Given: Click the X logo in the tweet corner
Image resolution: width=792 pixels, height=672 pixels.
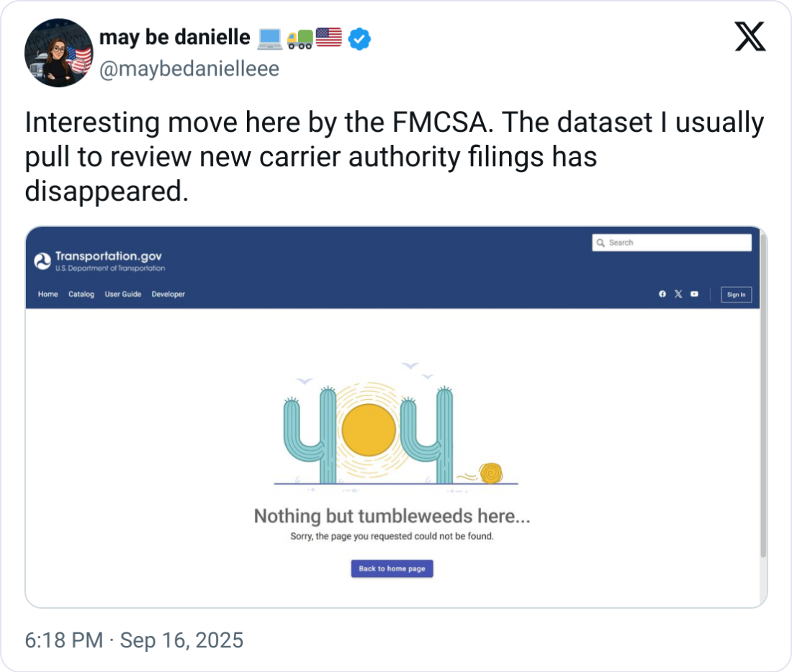Looking at the screenshot, I should (750, 37).
